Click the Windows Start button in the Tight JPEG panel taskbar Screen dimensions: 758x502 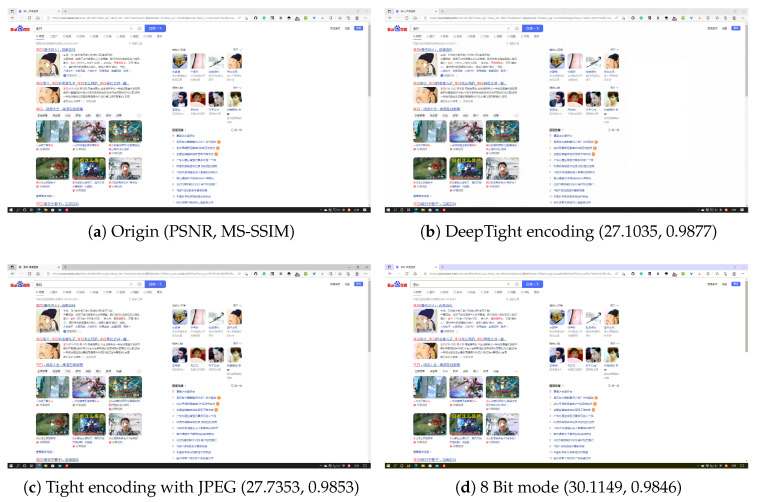click(11, 466)
